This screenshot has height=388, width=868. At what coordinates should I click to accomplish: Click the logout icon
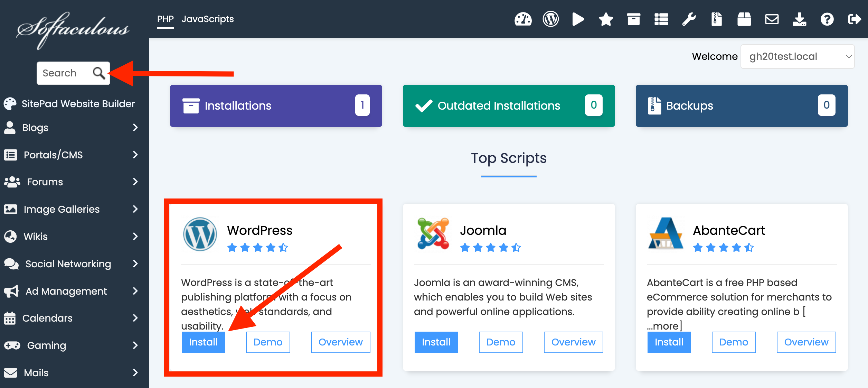tap(854, 19)
